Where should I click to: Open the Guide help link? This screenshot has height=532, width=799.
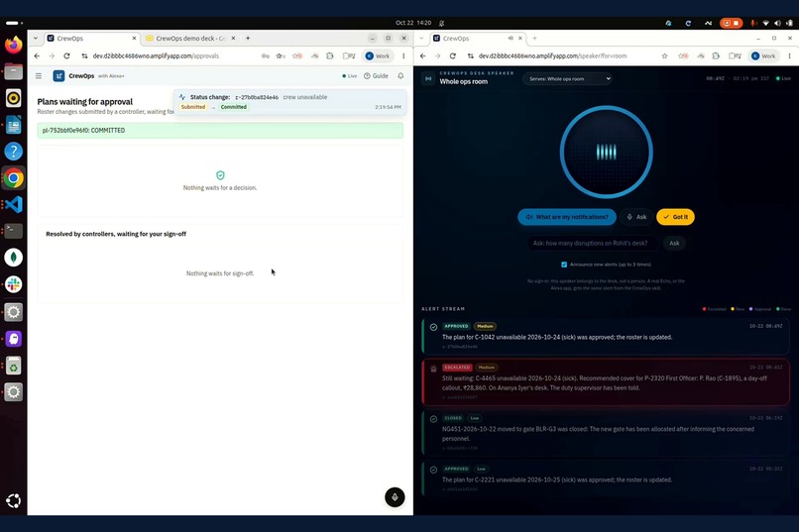coord(376,76)
